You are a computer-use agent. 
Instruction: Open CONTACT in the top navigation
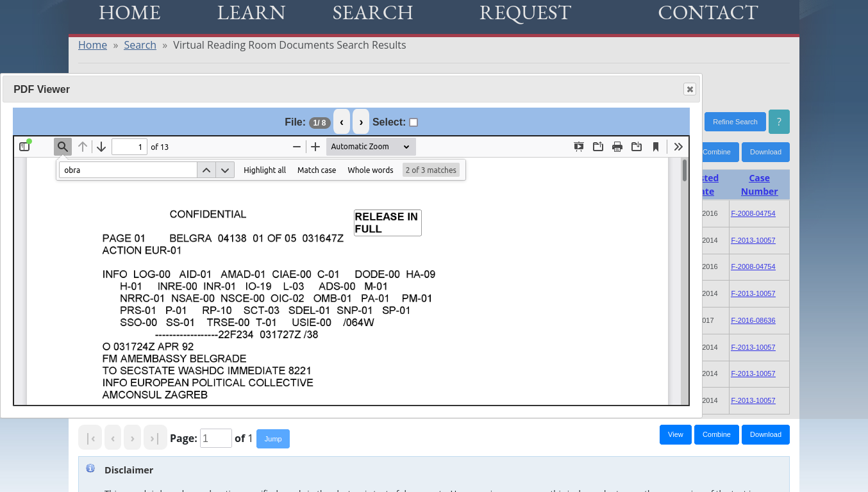pyautogui.click(x=708, y=12)
